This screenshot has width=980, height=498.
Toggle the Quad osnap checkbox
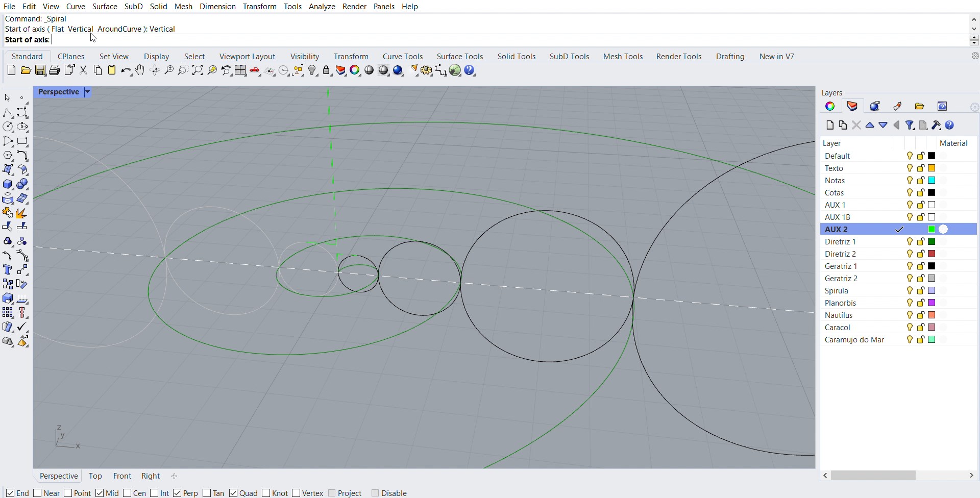coord(233,493)
